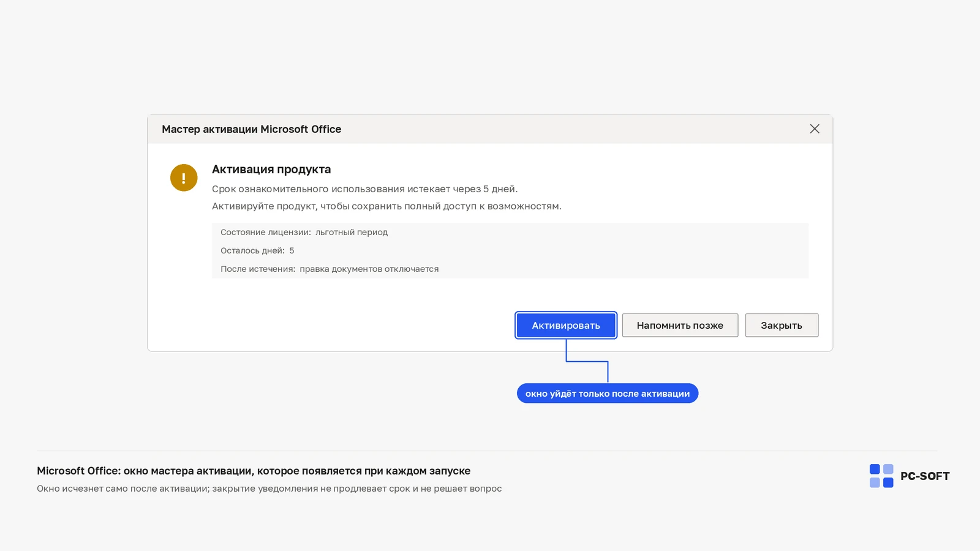Click the yellow warning exclamation icon

184,178
